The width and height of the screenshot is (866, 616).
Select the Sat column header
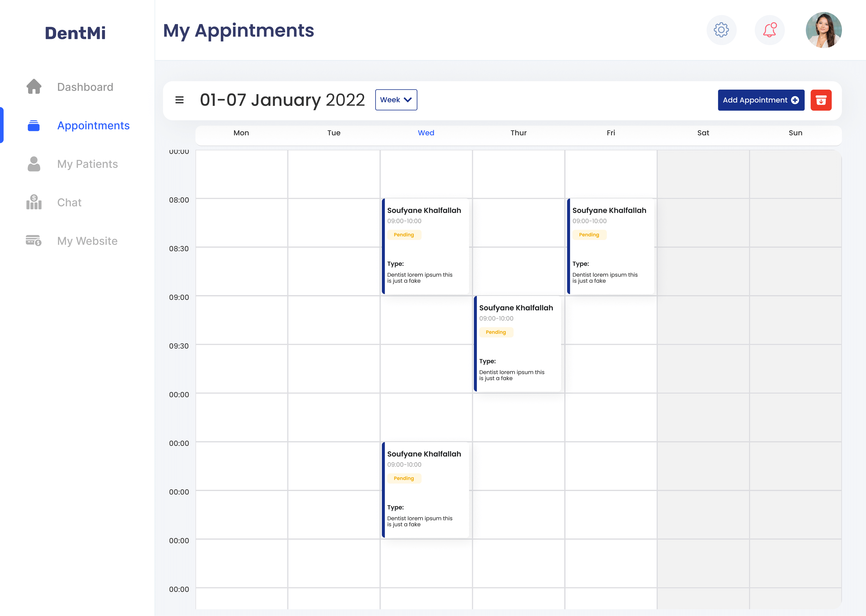click(703, 133)
